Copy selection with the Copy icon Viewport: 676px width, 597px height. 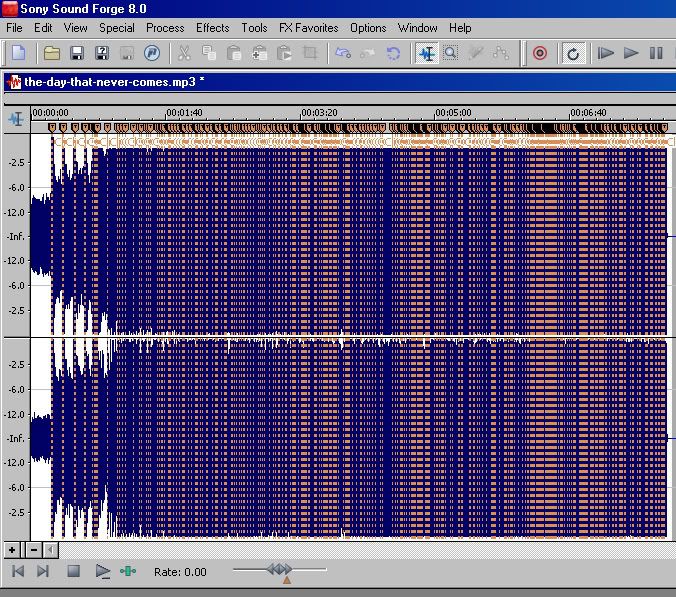(x=209, y=53)
